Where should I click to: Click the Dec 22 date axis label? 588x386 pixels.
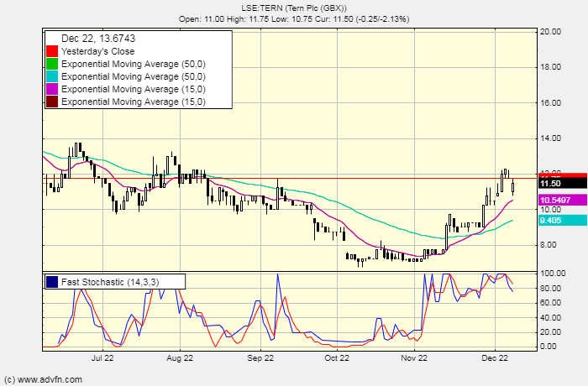(495, 358)
